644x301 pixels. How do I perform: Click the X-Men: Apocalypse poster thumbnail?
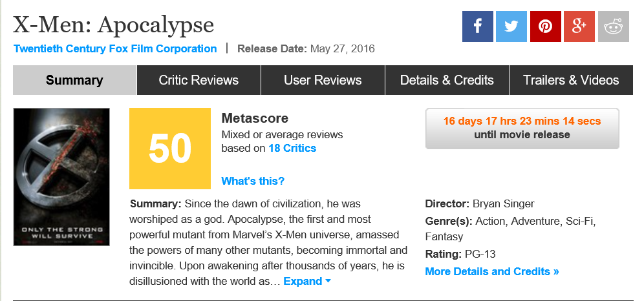[61, 177]
